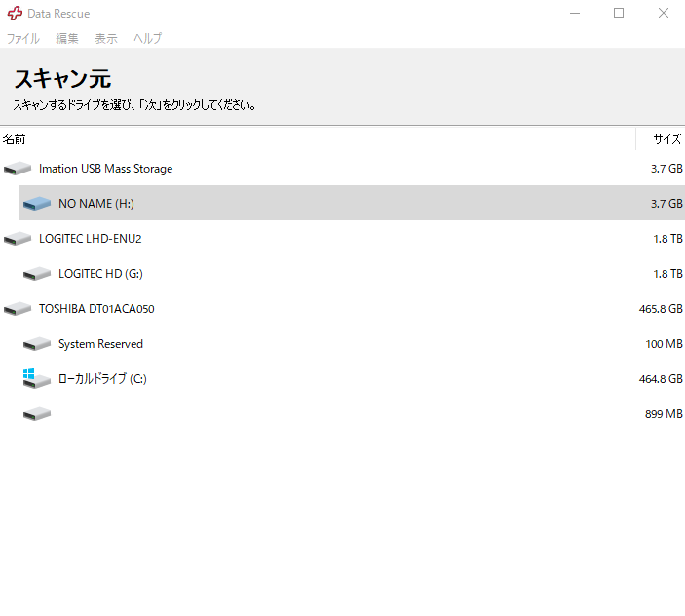Maximize the Data Rescue window
Viewport: 685px width, 616px height.
[x=619, y=14]
